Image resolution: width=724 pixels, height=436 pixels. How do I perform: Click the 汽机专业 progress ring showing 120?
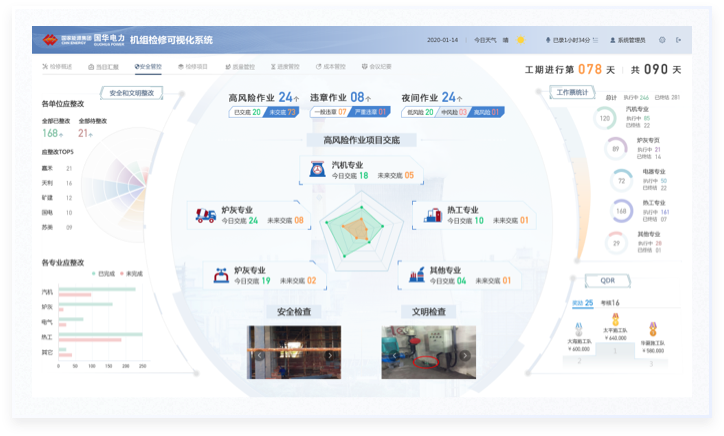point(604,118)
